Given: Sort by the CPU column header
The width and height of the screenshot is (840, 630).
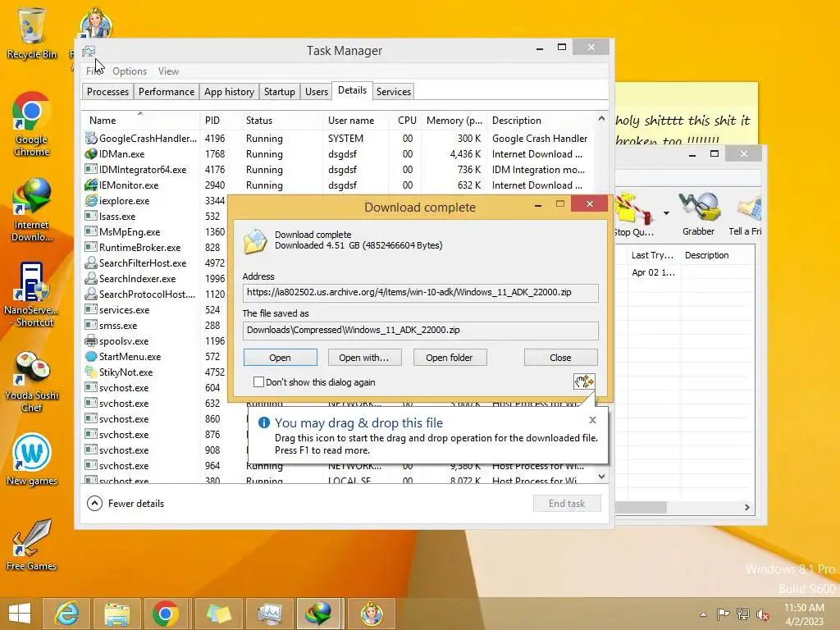Looking at the screenshot, I should pyautogui.click(x=407, y=120).
